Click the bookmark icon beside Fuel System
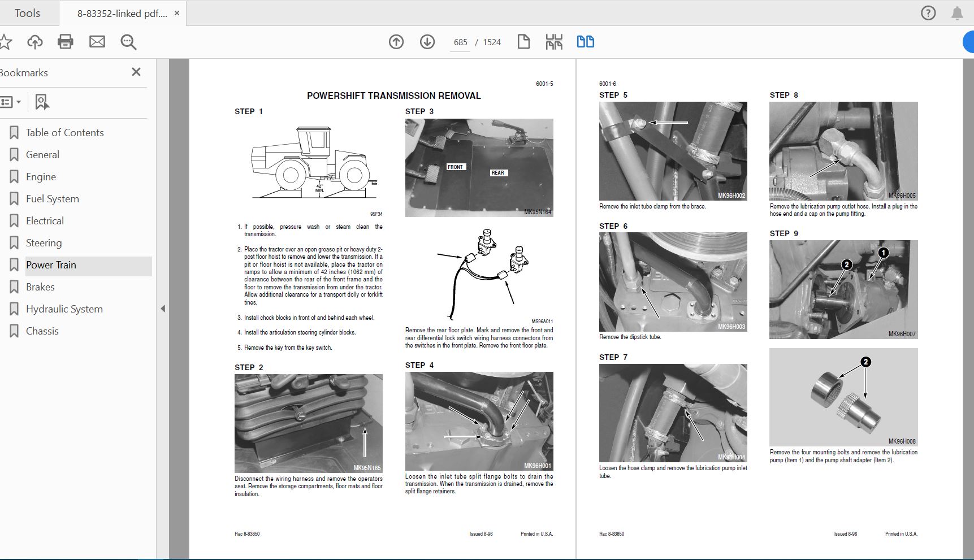Screen dimensions: 974x560 click(x=14, y=199)
